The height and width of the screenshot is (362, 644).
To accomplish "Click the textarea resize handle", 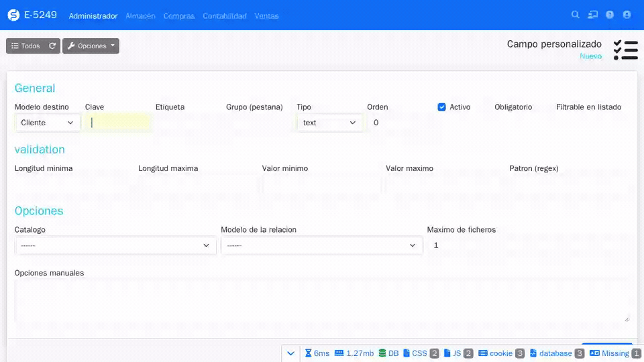I will pos(627,319).
